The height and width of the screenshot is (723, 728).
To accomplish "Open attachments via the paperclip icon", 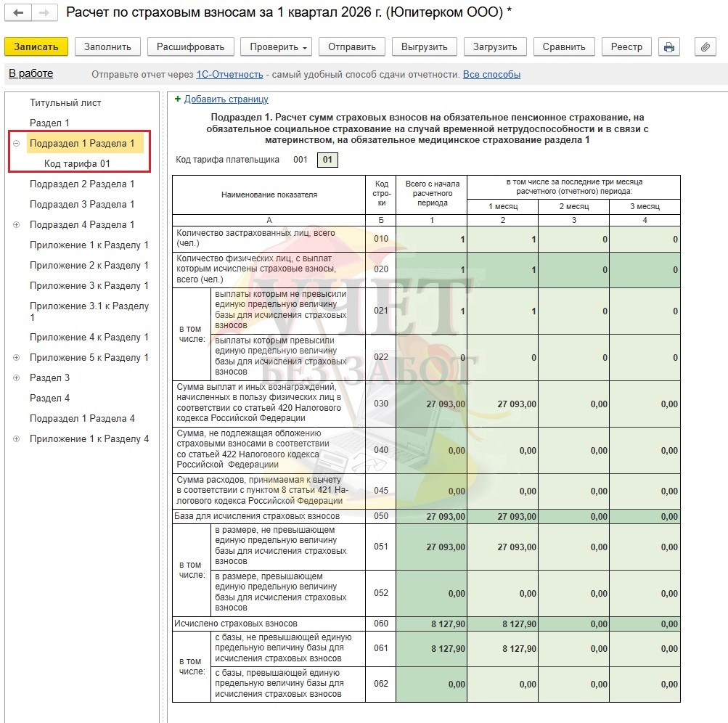I will point(705,47).
